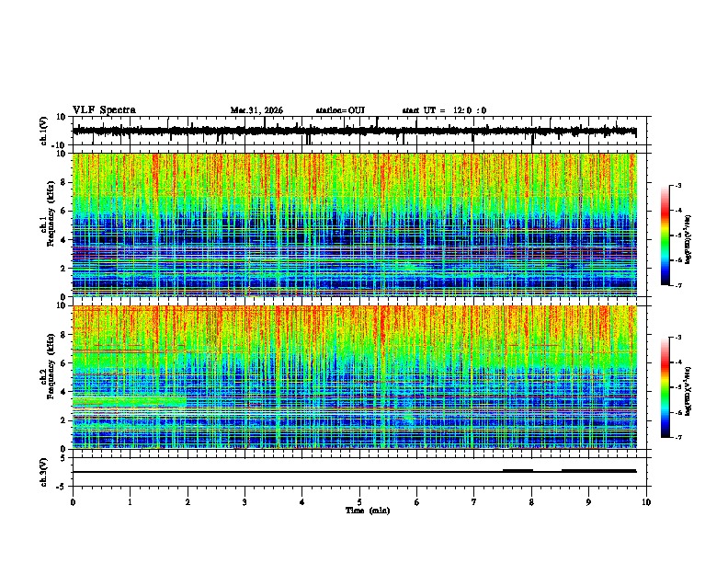Click time tick label "5" on x-axis
Image resolution: width=728 pixels, height=563 pixels.
point(359,502)
